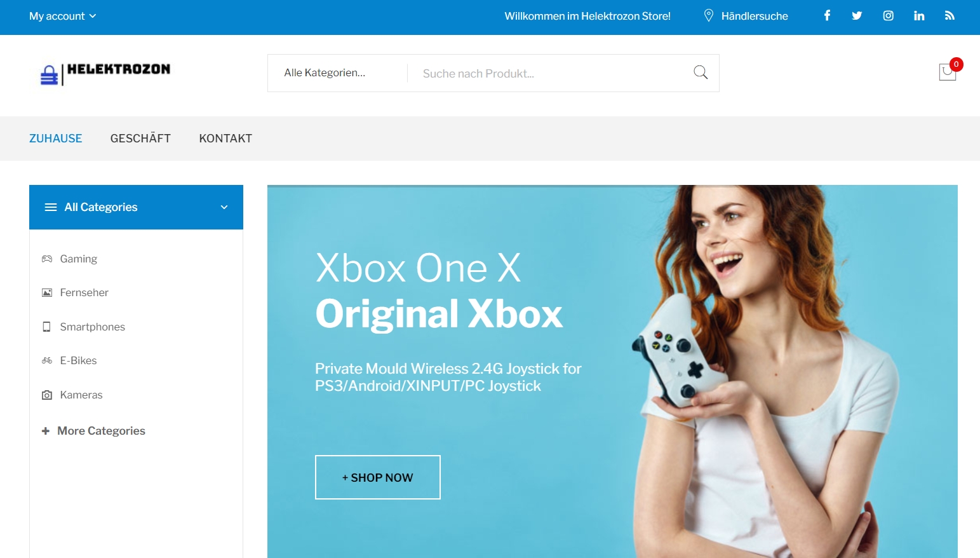This screenshot has height=558, width=980.
Task: Select the E-Bikes category
Action: click(x=79, y=360)
